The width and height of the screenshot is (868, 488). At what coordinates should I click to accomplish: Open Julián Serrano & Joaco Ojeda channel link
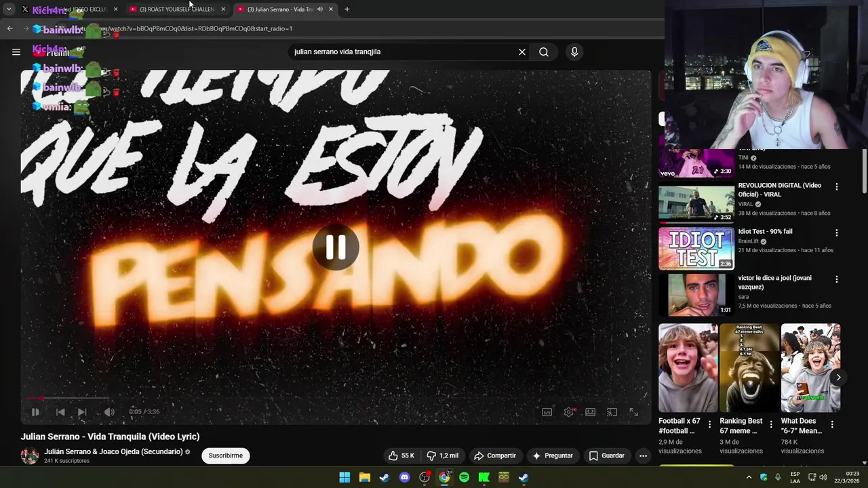pos(113,451)
